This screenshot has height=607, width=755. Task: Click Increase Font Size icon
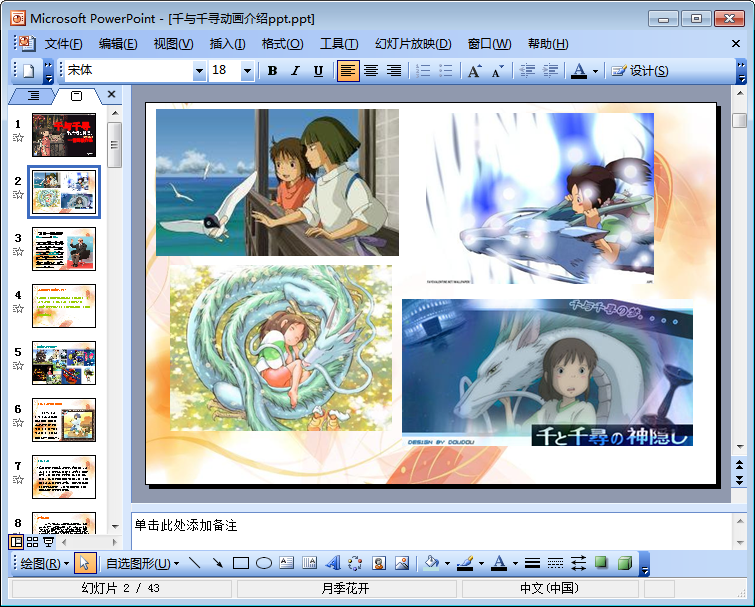(475, 71)
